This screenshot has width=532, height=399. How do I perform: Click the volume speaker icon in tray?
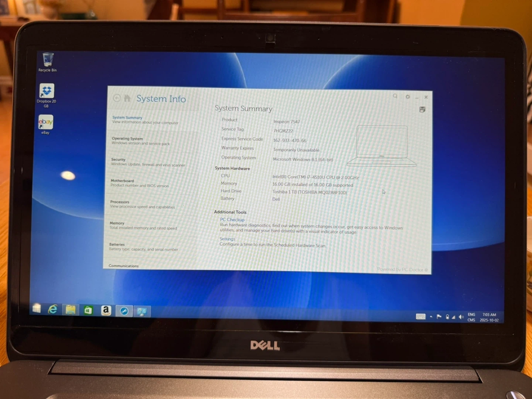[461, 317]
